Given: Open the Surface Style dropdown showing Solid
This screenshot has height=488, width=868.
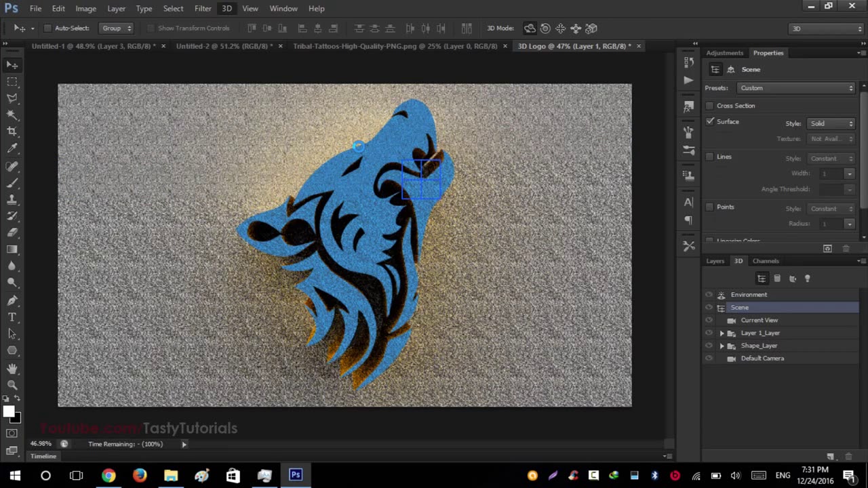Looking at the screenshot, I should click(x=831, y=123).
